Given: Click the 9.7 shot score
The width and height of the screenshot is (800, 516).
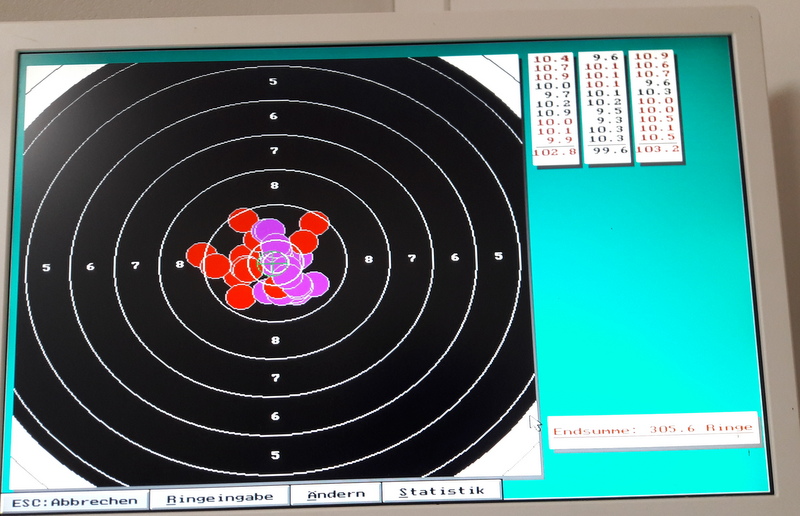Looking at the screenshot, I should (x=554, y=94).
